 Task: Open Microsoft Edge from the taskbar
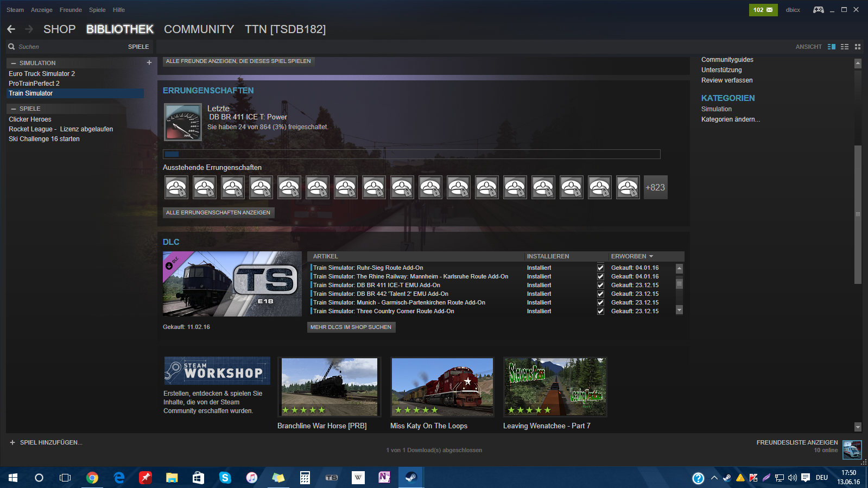(119, 478)
